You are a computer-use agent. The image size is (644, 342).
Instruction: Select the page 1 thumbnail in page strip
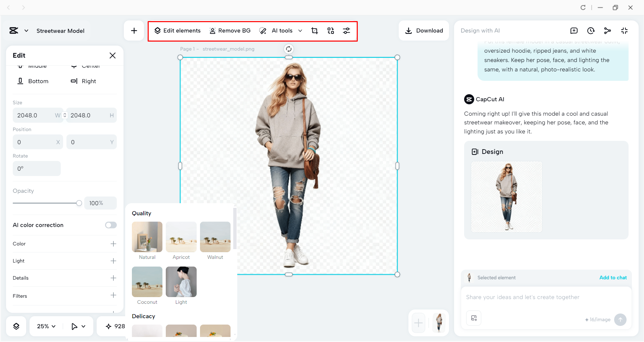pyautogui.click(x=439, y=323)
